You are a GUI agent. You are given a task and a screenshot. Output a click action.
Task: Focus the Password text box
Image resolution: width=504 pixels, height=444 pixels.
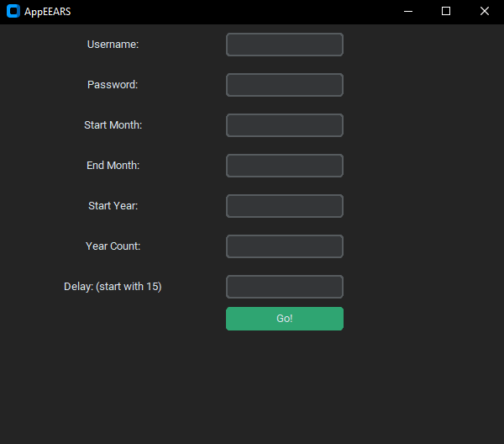285,85
